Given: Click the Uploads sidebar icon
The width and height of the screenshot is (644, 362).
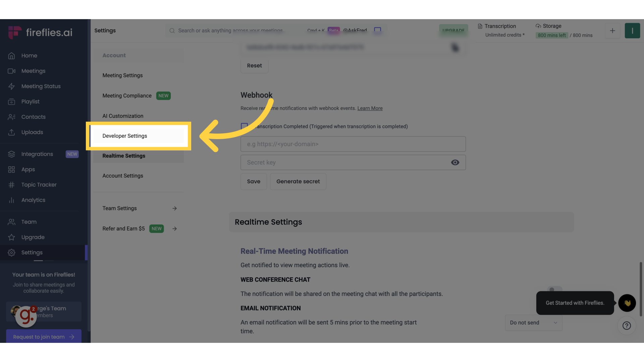Looking at the screenshot, I should click(x=11, y=132).
